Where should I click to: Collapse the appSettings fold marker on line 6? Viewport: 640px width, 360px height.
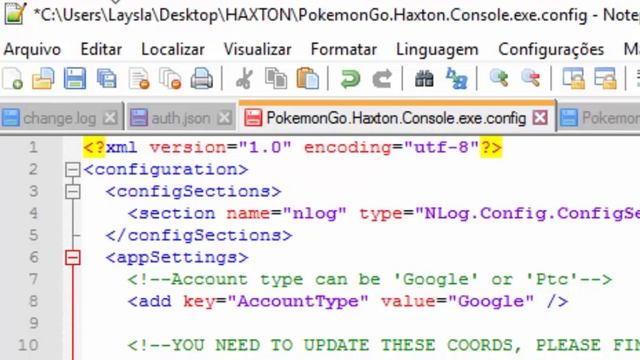[73, 257]
